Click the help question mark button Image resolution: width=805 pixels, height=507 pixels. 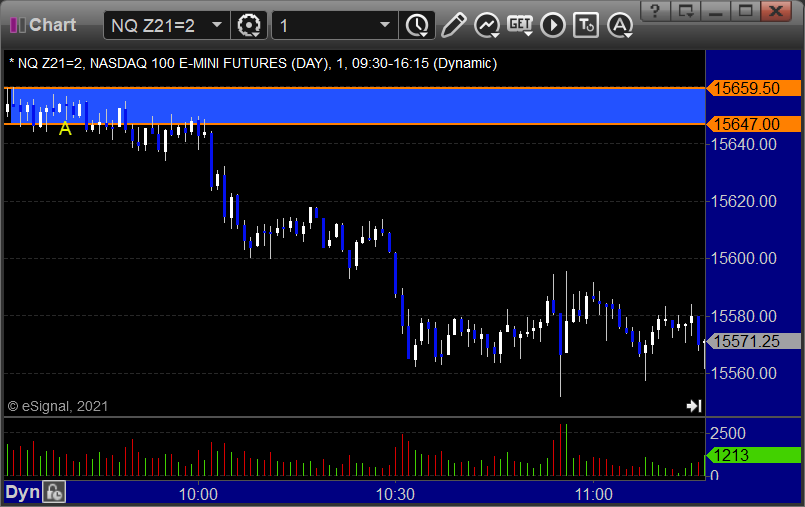click(x=655, y=11)
